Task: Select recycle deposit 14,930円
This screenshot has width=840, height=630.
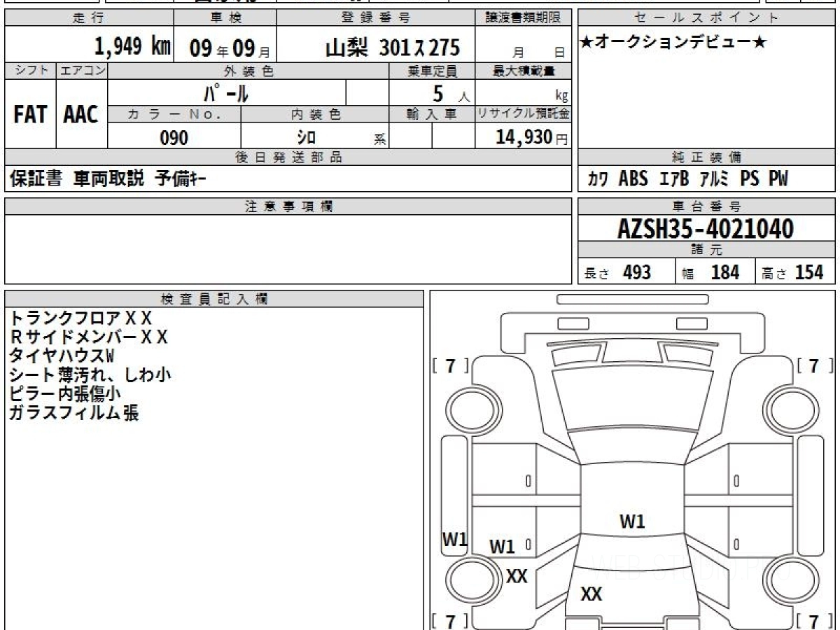Action: point(532,138)
